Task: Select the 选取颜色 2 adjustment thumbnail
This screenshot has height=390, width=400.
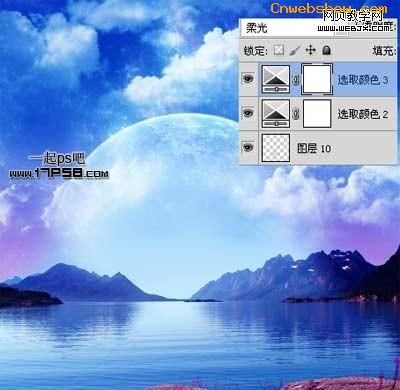Action: coord(276,113)
